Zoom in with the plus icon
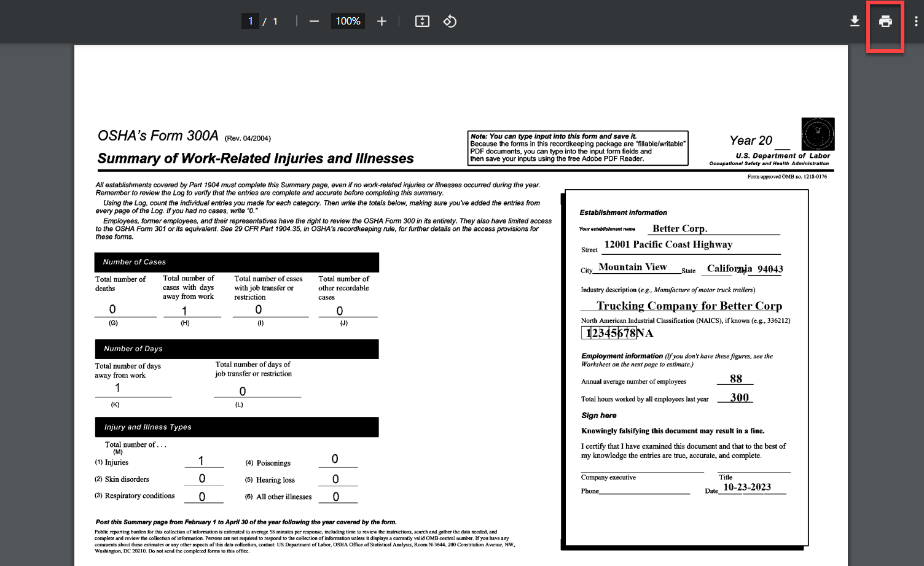 coord(382,21)
